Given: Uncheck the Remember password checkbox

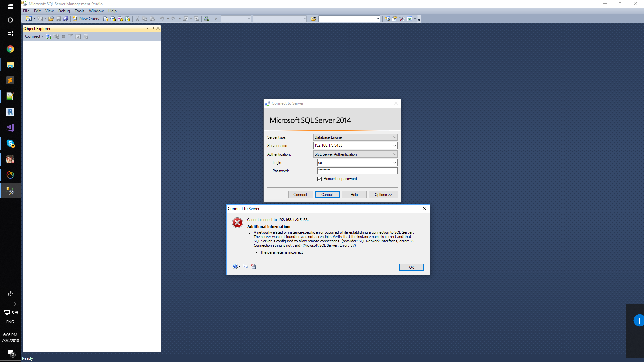Looking at the screenshot, I should click(x=319, y=179).
